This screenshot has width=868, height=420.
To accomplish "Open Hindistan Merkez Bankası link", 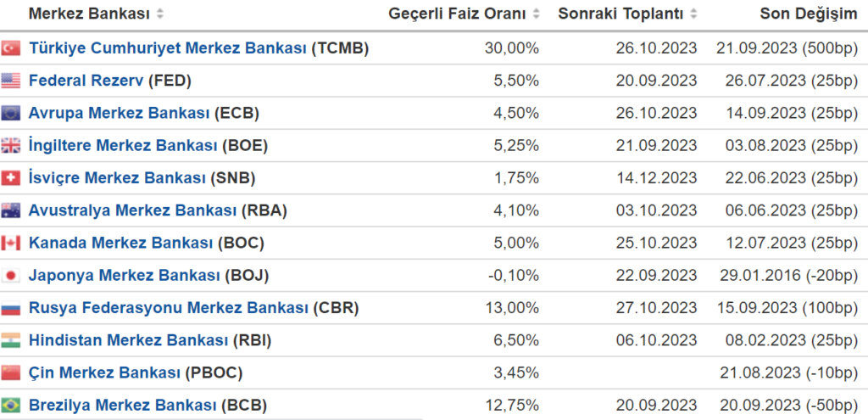I will (128, 340).
